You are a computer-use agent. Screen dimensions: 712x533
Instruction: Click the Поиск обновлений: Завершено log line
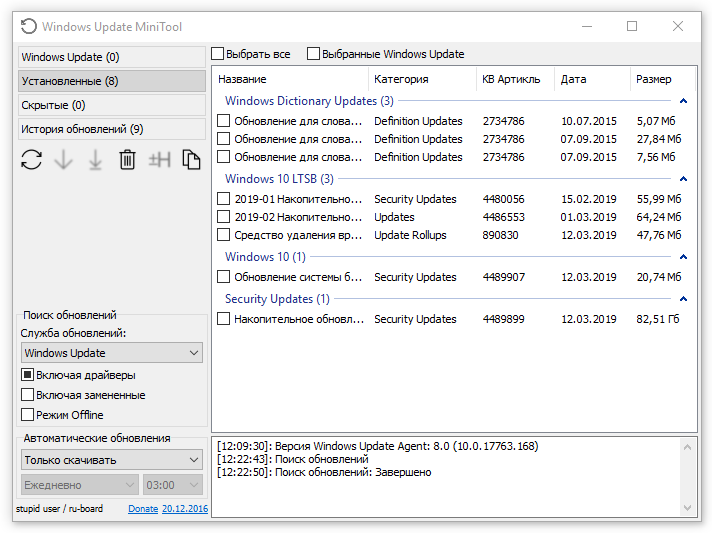[324, 472]
